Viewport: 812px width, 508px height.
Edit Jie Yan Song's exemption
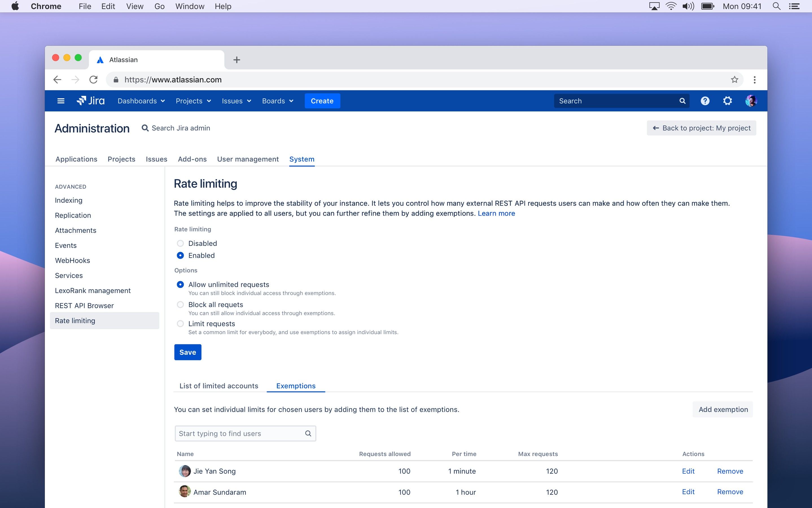coord(688,471)
